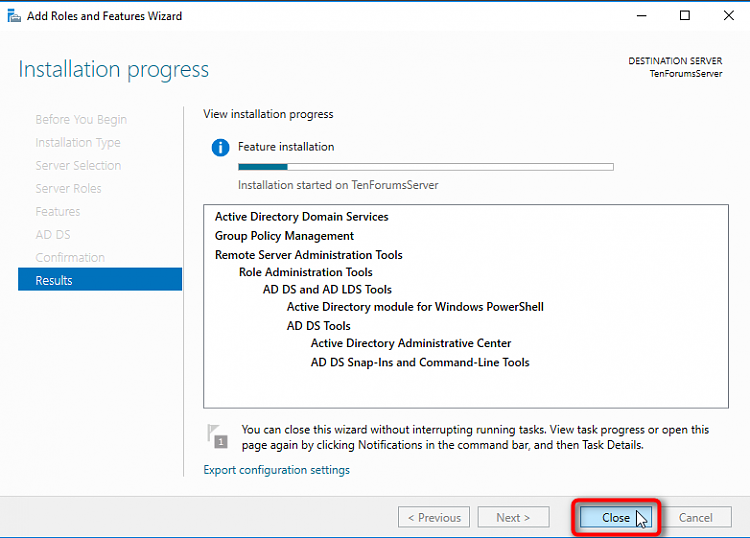Image resolution: width=750 pixels, height=538 pixels.
Task: Maximize the wizard window
Action: [685, 16]
